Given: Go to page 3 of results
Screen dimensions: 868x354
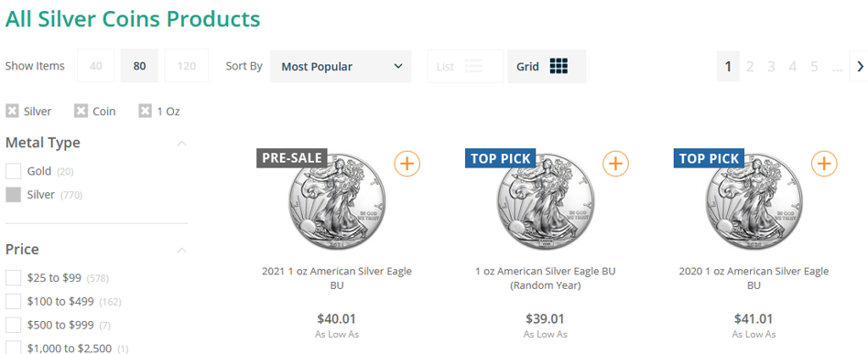Looking at the screenshot, I should pyautogui.click(x=771, y=67).
